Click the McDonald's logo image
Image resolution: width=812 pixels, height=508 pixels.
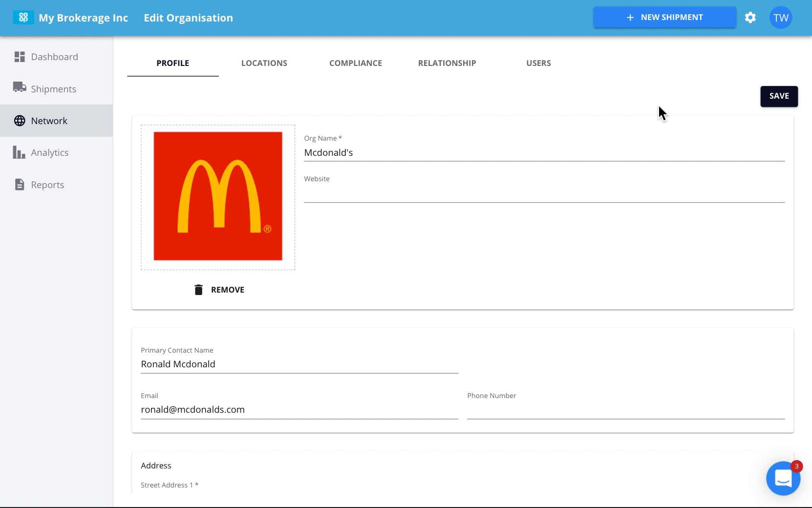pos(218,196)
